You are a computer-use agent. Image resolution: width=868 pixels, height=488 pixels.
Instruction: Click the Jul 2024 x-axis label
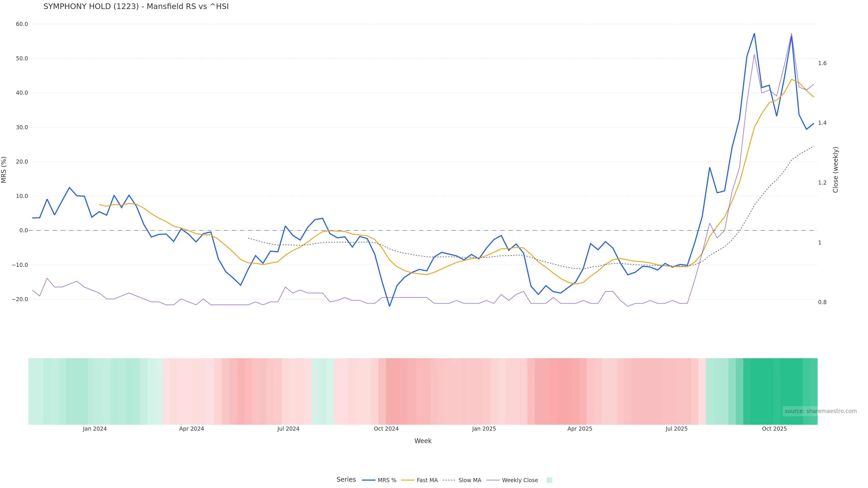coord(288,429)
